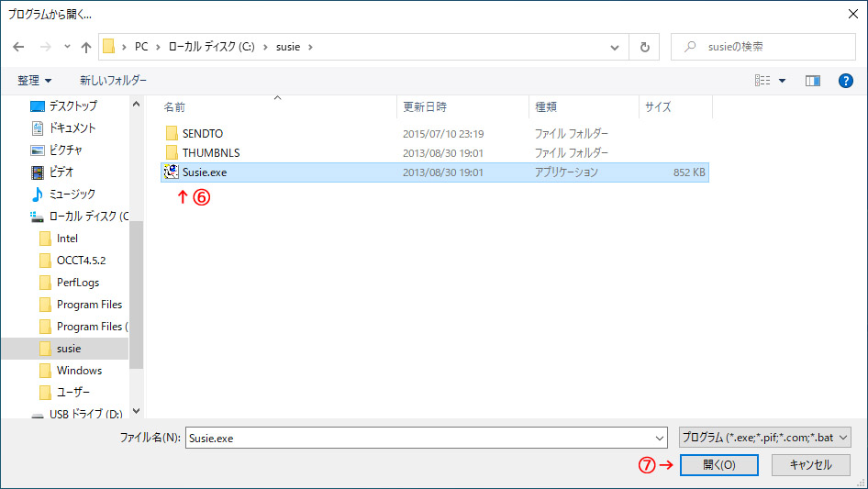The image size is (868, 489).
Task: Expand the file name dropdown arrow
Action: point(660,438)
